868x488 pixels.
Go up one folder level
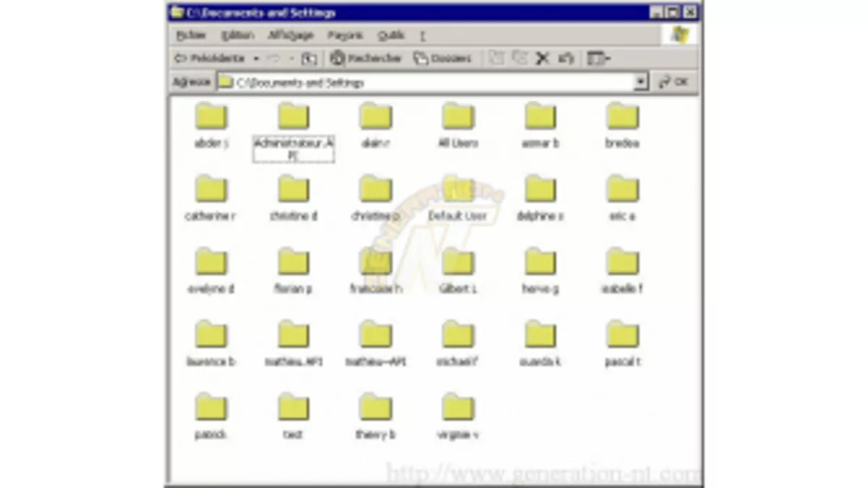[309, 59]
